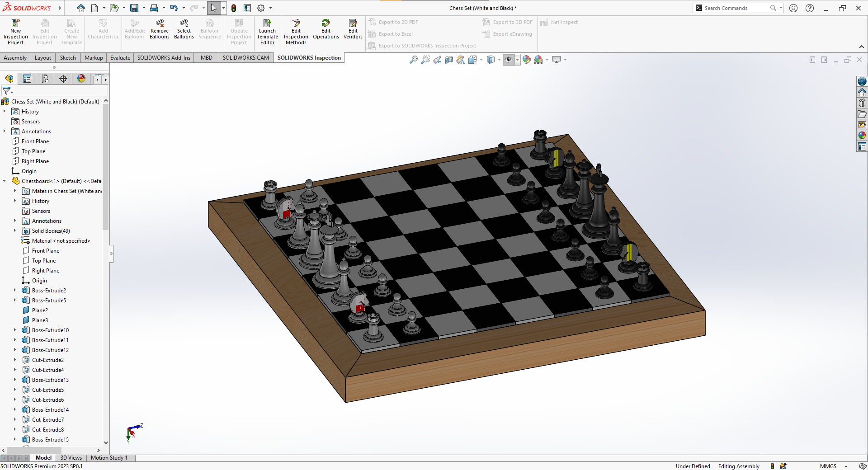This screenshot has height=470, width=868.
Task: Switch to the Assembly tab
Action: coord(15,58)
